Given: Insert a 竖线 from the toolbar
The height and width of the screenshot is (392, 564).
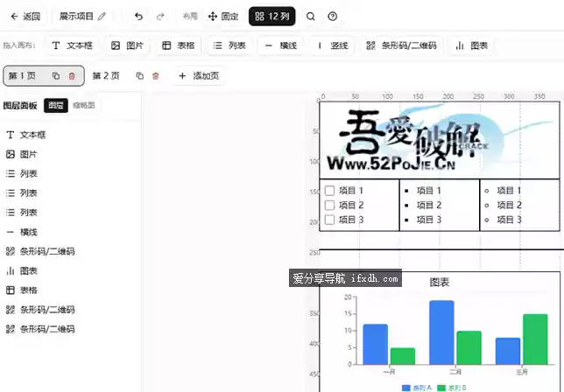Looking at the screenshot, I should point(333,45).
